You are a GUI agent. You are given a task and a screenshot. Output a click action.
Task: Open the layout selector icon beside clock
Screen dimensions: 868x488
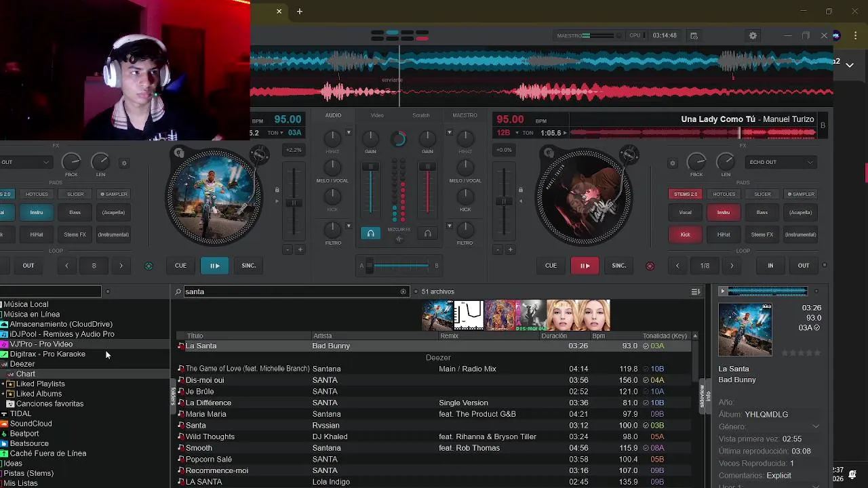694,36
